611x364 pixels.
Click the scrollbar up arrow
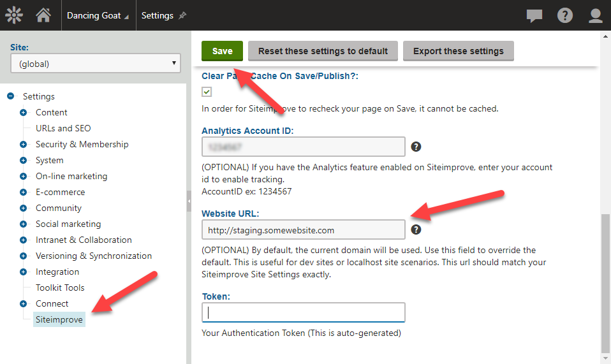605,36
